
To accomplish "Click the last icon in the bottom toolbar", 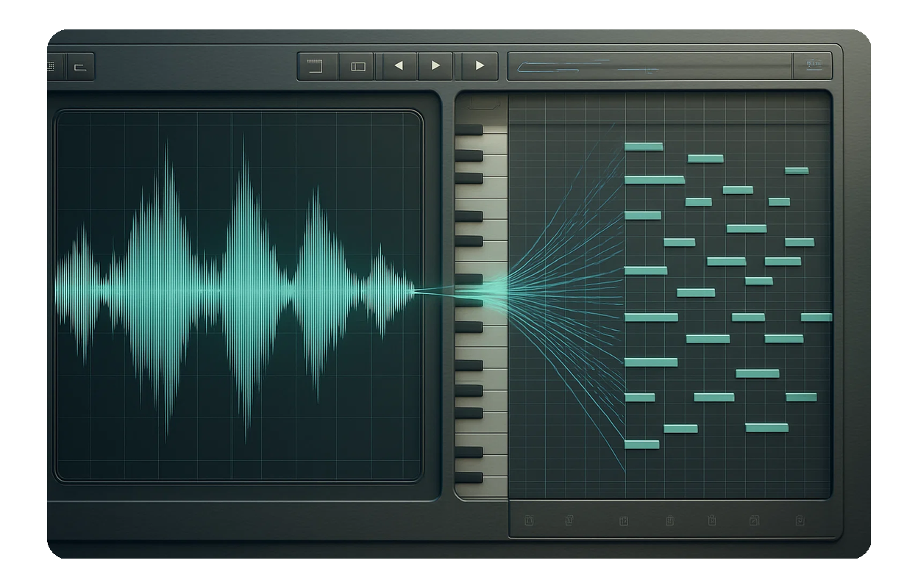I will coord(800,521).
